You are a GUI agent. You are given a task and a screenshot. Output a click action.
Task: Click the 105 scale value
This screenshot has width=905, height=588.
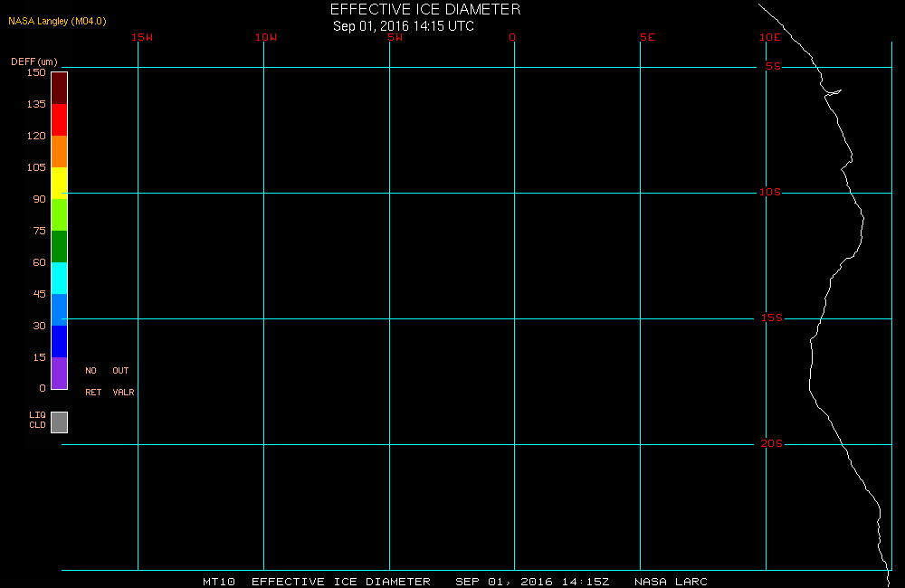36,168
